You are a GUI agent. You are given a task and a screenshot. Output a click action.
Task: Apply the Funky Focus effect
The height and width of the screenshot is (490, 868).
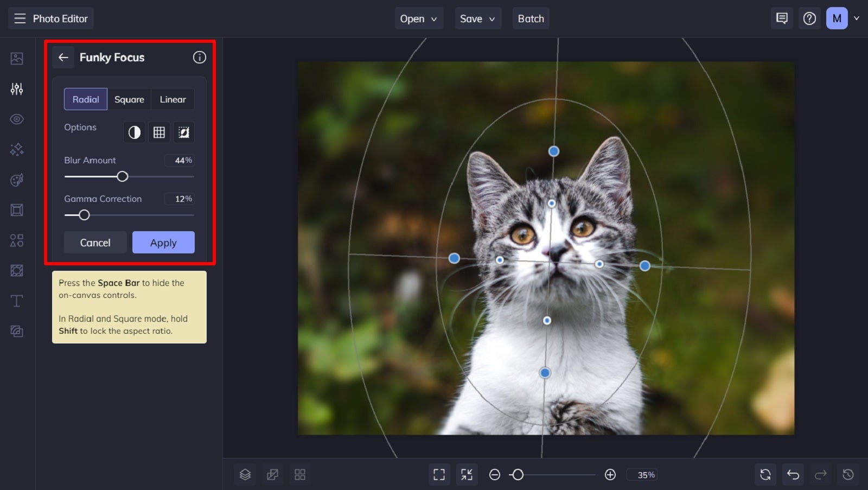tap(163, 243)
